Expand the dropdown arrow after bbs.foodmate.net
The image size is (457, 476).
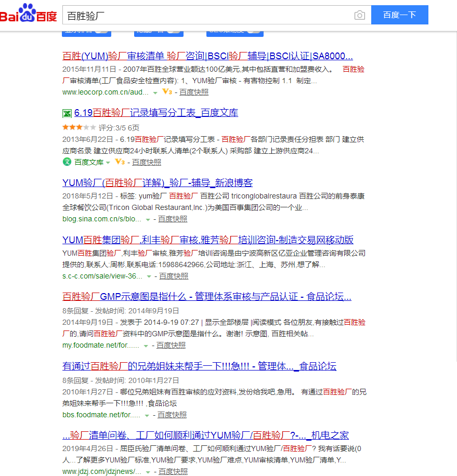[x=147, y=415]
